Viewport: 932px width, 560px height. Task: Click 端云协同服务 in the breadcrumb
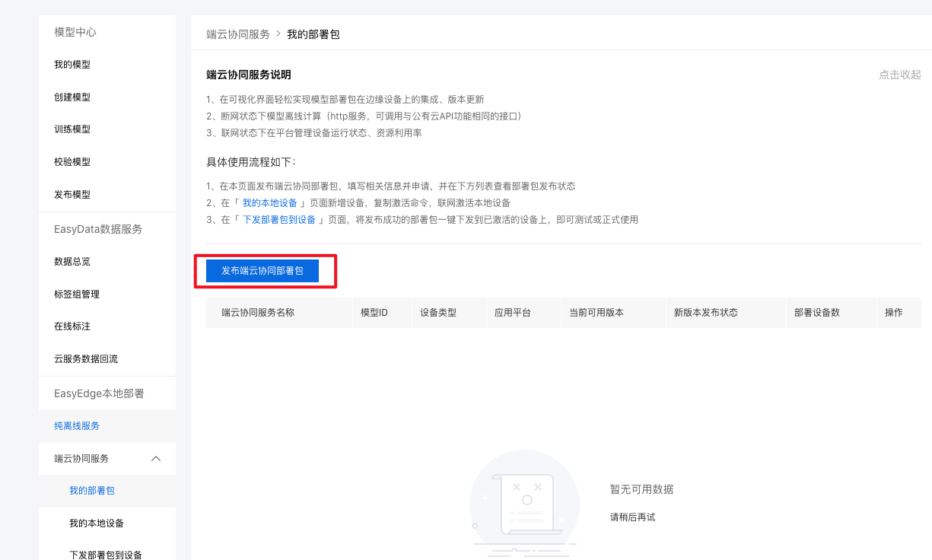pos(238,34)
